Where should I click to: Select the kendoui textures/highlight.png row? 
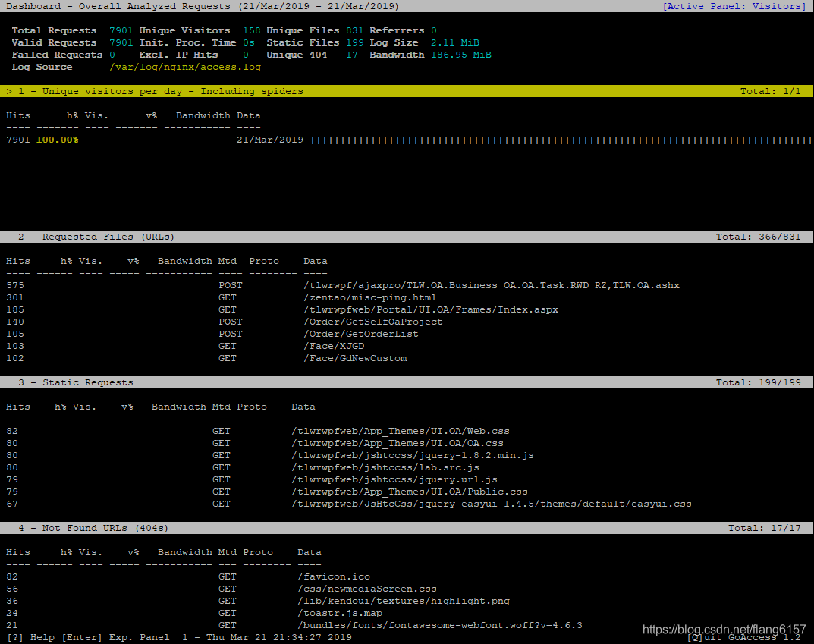click(257, 601)
